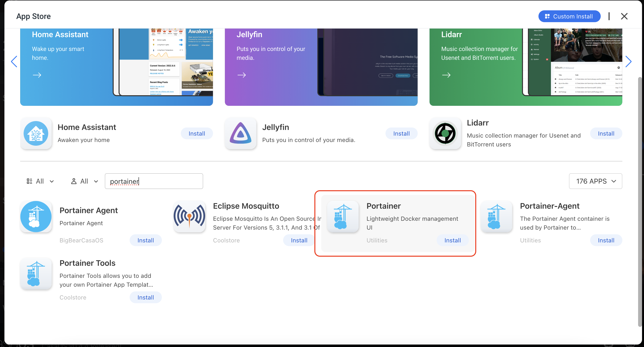Click the App Store vertical scrollbar
This screenshot has width=644, height=347.
tap(640, 202)
